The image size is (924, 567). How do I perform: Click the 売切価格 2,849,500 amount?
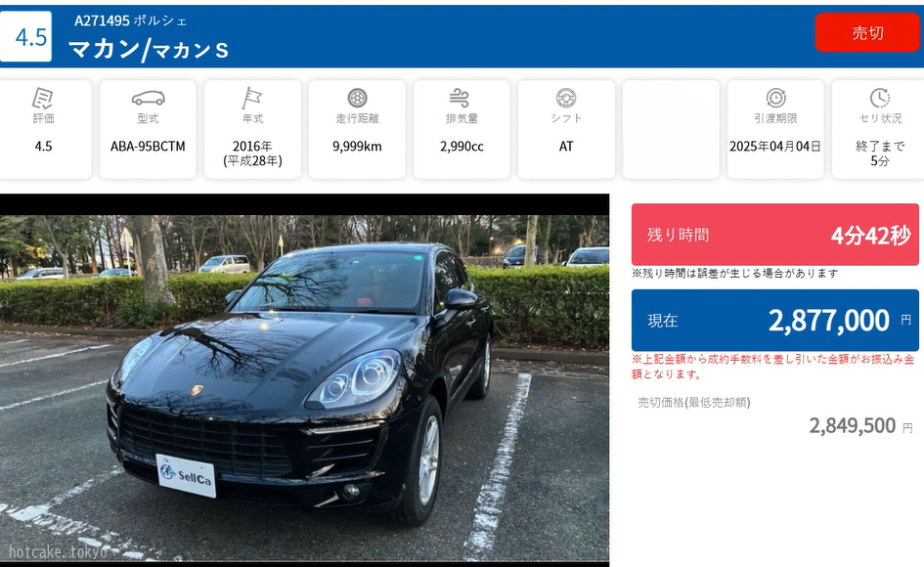852,425
